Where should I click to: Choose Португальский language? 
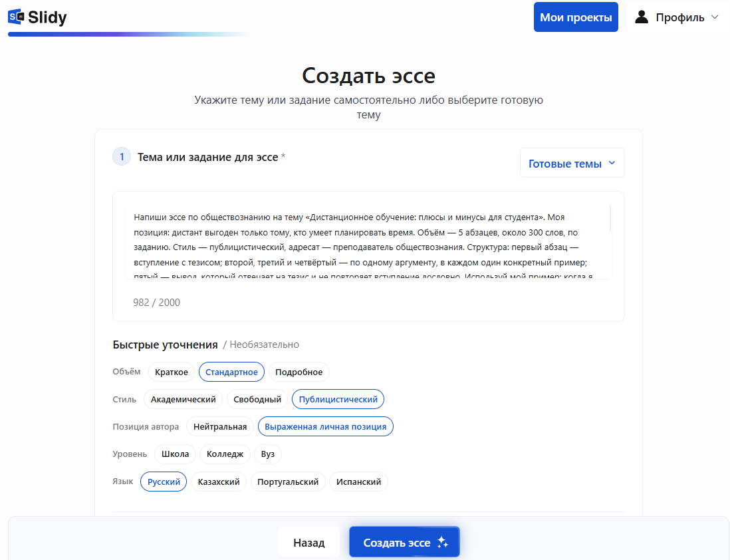pos(288,482)
